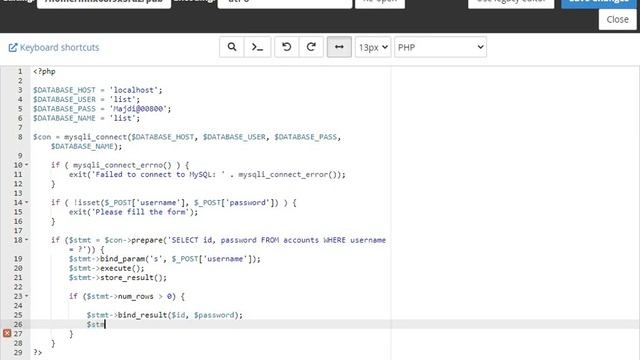
Task: Click the external-link icon beside Keyboard shortcuts
Action: [x=13, y=48]
